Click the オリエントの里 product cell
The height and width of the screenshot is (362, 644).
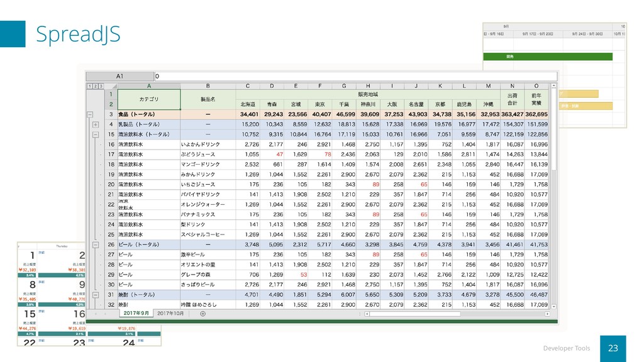pyautogui.click(x=208, y=265)
